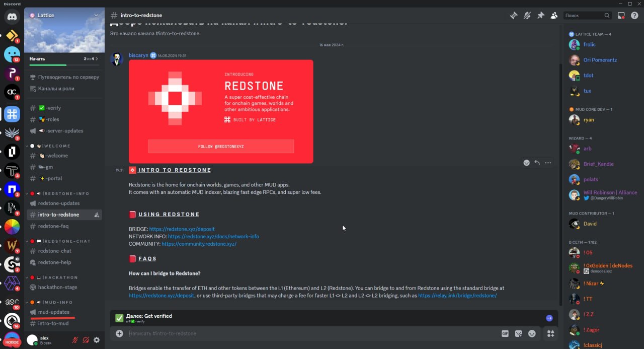644x349 pixels.
Task: Open the help question mark icon
Action: coord(634,16)
